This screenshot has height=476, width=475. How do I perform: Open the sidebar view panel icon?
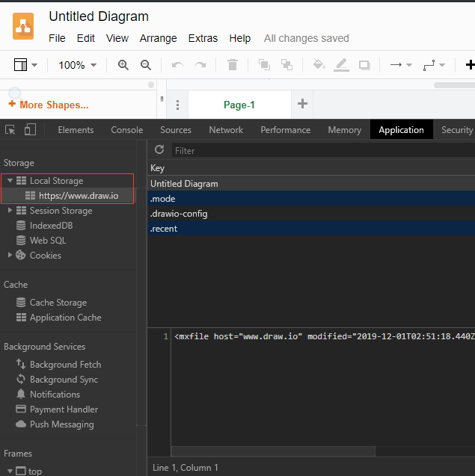20,65
